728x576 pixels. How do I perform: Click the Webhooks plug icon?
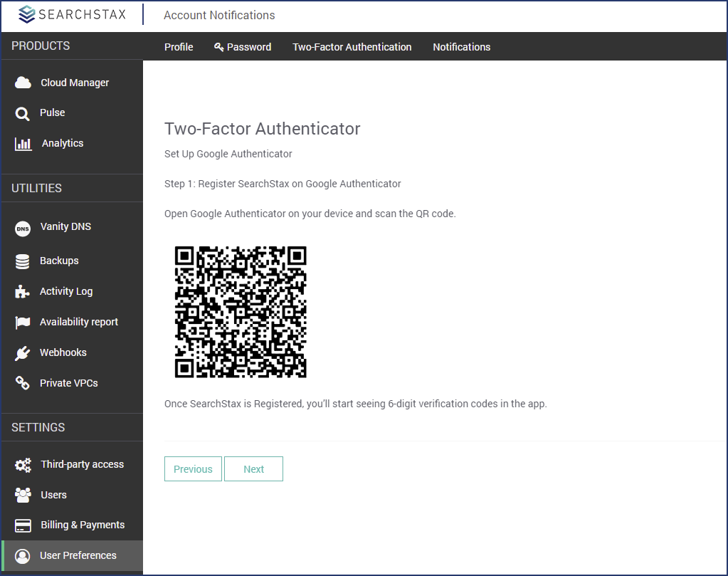22,353
